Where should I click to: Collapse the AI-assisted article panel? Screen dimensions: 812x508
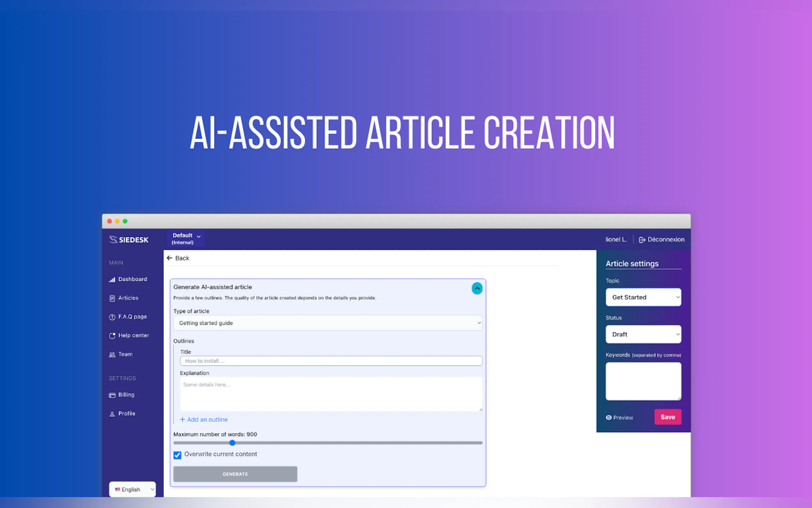click(x=477, y=288)
